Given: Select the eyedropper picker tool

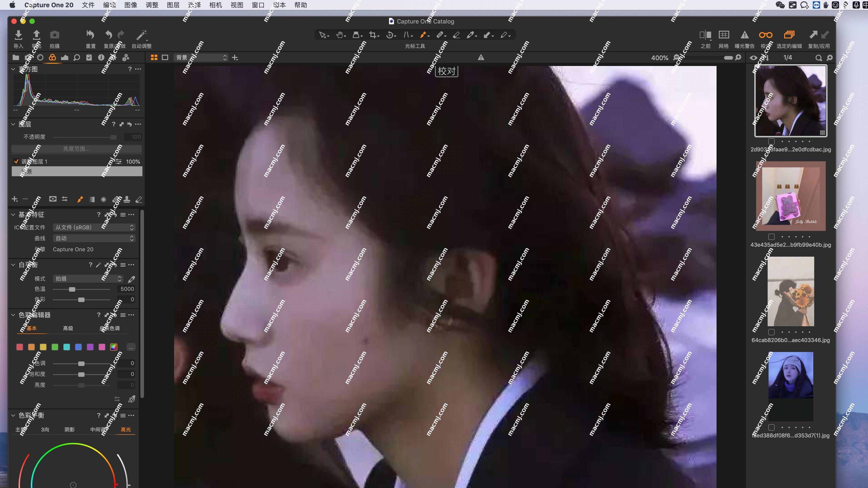Looking at the screenshot, I should [470, 35].
